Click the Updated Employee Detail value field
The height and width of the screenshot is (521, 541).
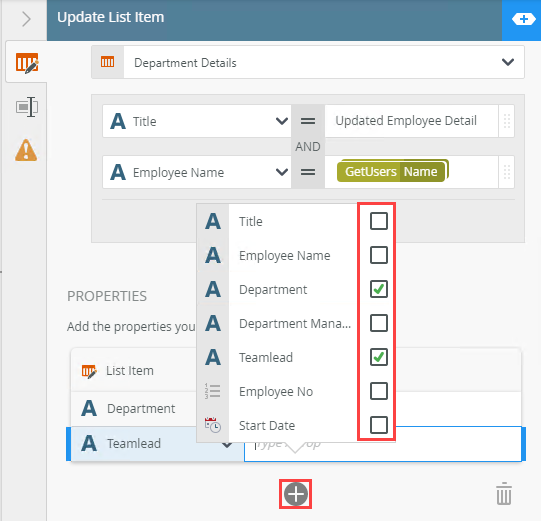(x=411, y=121)
